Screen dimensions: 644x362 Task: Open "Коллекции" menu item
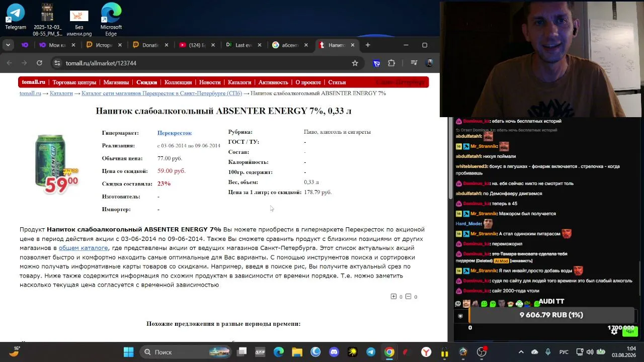pos(178,82)
